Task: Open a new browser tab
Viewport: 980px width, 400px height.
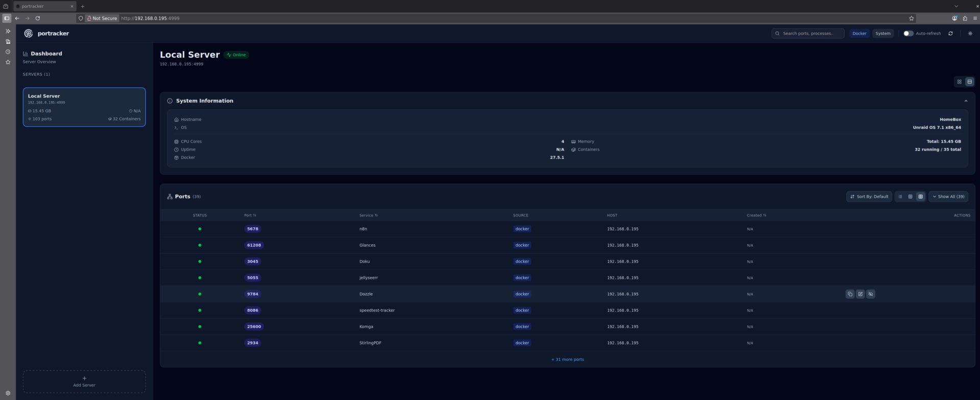Action: [83, 6]
